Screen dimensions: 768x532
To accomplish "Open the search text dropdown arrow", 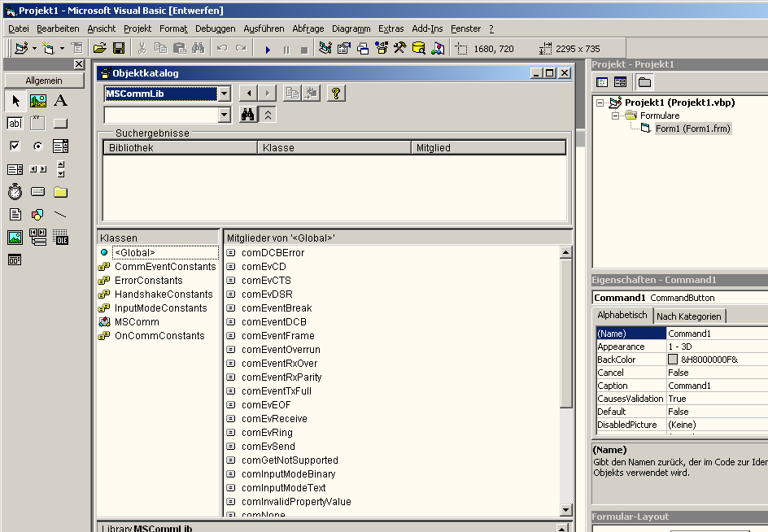I will [x=224, y=115].
